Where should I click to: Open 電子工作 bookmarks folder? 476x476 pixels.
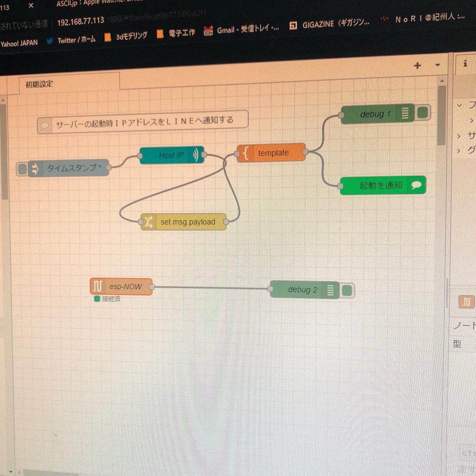tap(176, 33)
